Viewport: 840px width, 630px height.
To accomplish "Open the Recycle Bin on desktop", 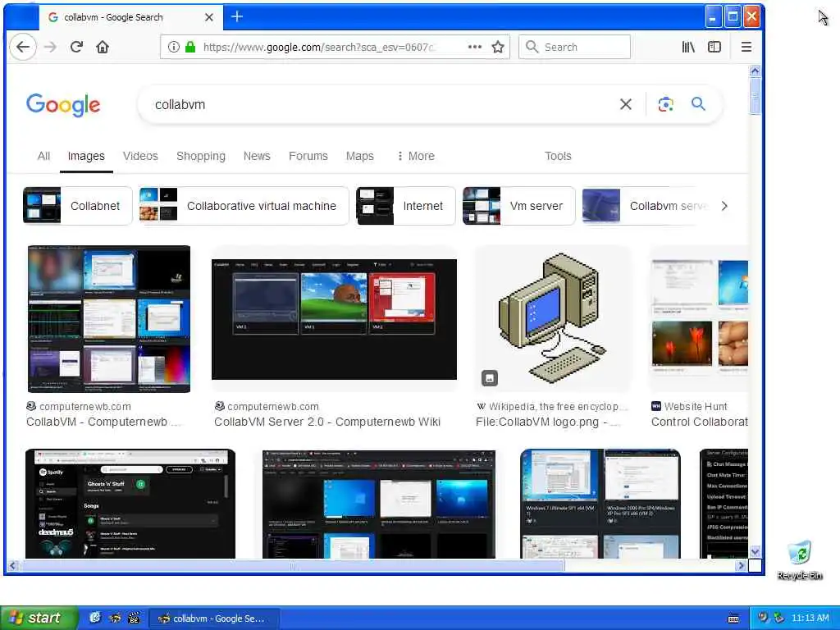I will (x=799, y=559).
